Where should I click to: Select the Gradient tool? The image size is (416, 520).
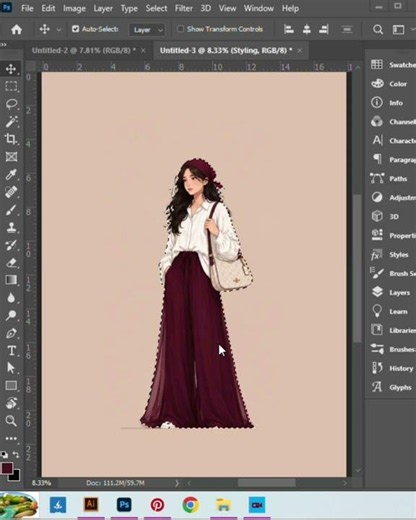coord(11,280)
